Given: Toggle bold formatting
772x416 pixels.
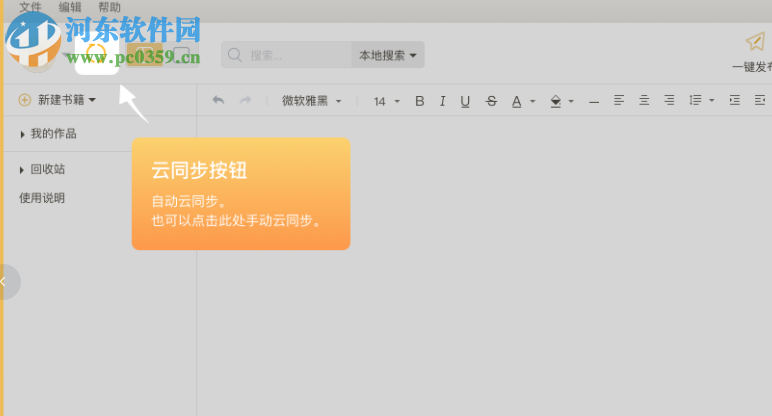Looking at the screenshot, I should 419,101.
